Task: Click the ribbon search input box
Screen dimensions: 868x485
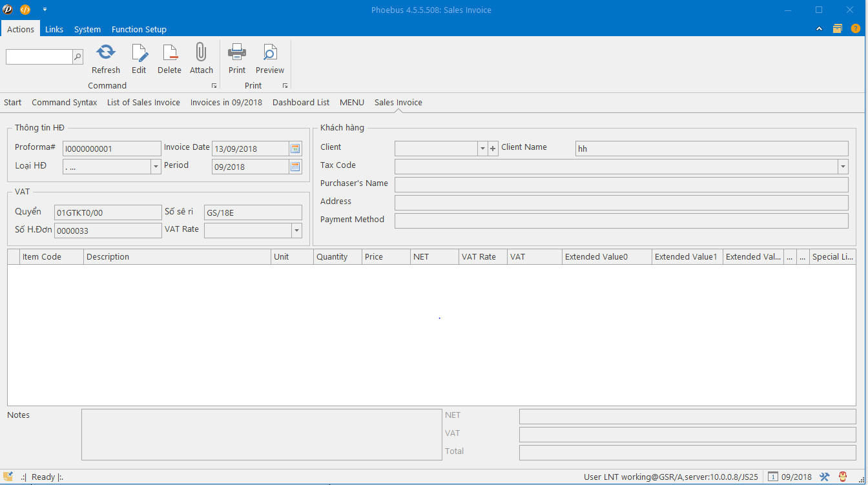Action: (x=39, y=57)
